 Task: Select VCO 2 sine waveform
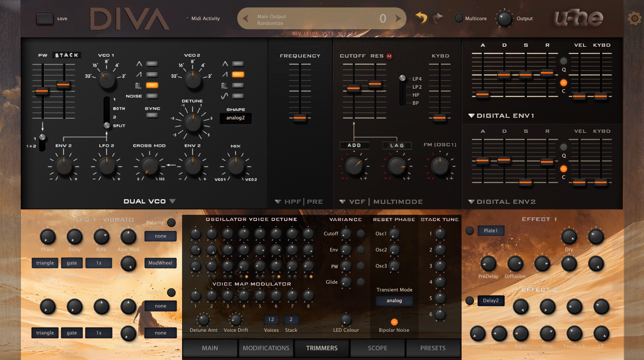238,96
